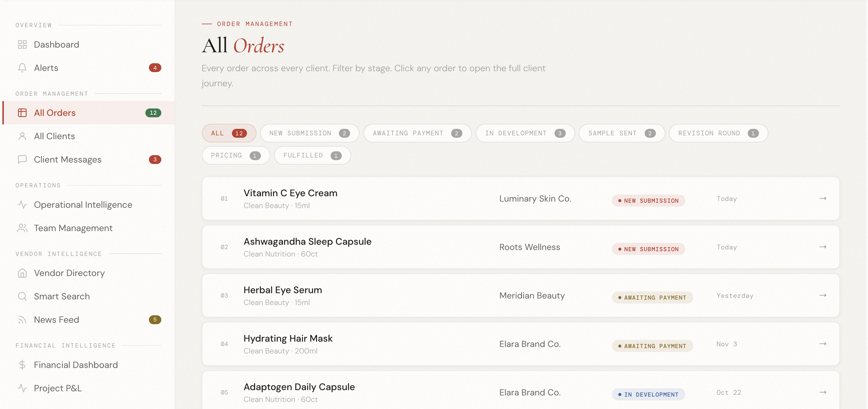868x409 pixels.
Task: Click arrow on Vitamin C Eye Cream row
Action: [x=823, y=198]
